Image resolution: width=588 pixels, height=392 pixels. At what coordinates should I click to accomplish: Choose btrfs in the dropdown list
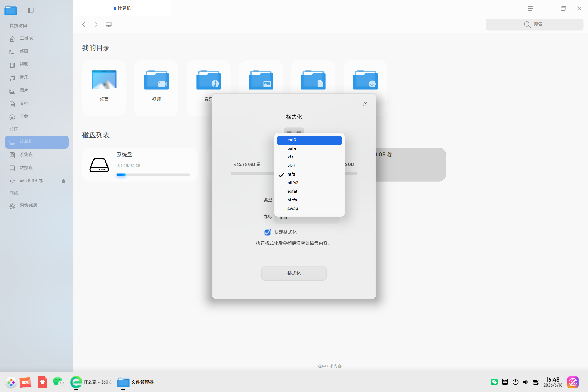(x=309, y=200)
